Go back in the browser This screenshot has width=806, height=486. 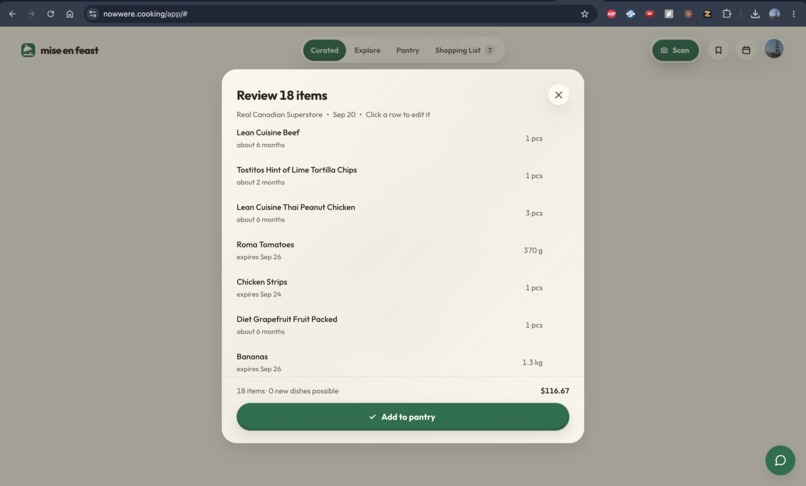[x=12, y=14]
